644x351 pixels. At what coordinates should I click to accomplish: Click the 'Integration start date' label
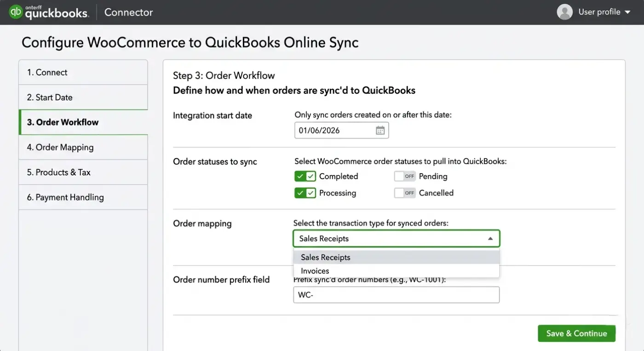pyautogui.click(x=213, y=116)
